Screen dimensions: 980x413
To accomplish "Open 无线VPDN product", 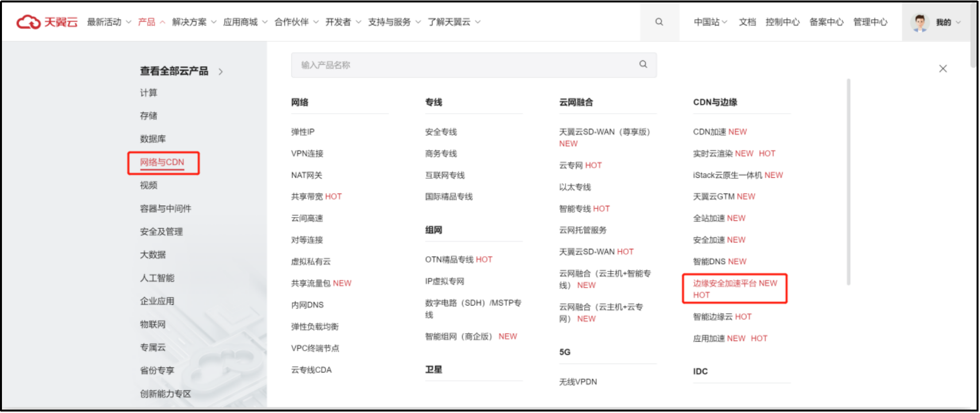I will (578, 382).
